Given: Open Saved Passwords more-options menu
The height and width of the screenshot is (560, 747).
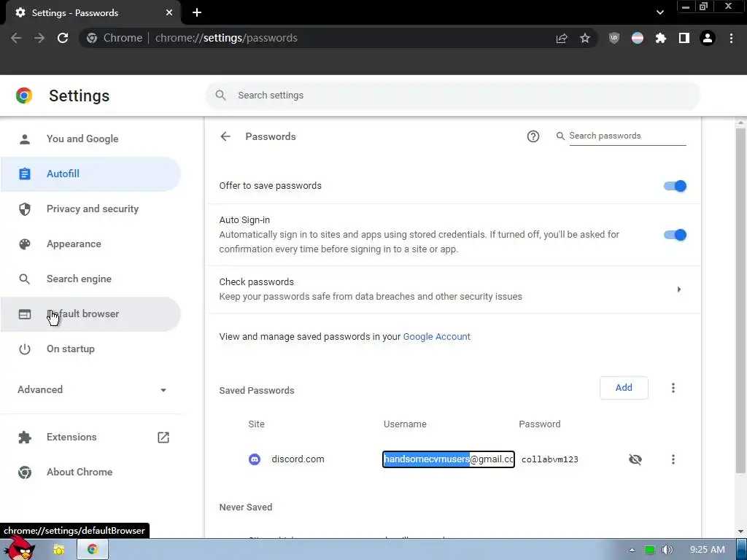Looking at the screenshot, I should pyautogui.click(x=673, y=388).
